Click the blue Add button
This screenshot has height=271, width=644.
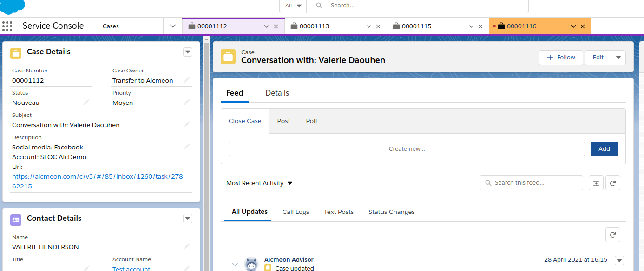tap(604, 149)
